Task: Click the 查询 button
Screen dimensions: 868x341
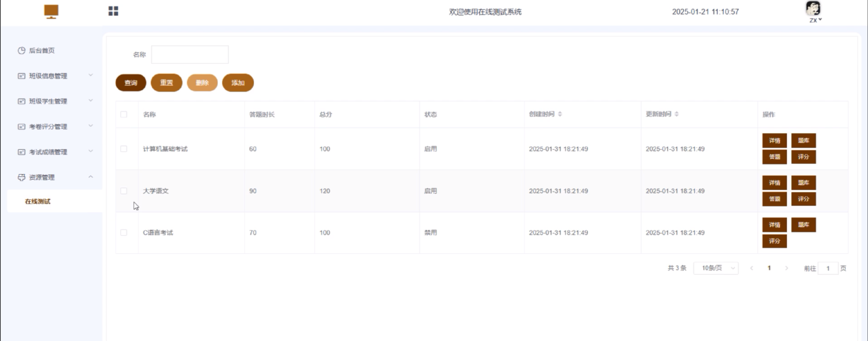Action: coord(131,83)
